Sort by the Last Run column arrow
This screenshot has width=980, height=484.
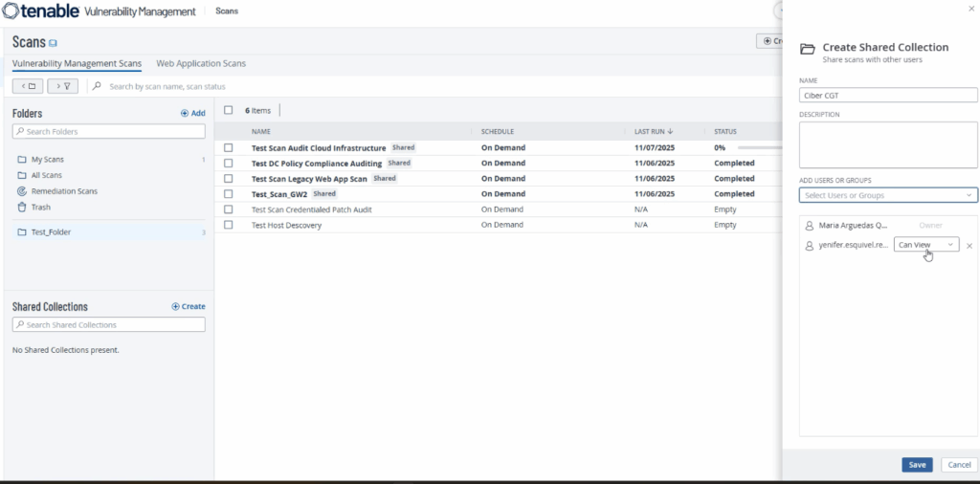670,131
